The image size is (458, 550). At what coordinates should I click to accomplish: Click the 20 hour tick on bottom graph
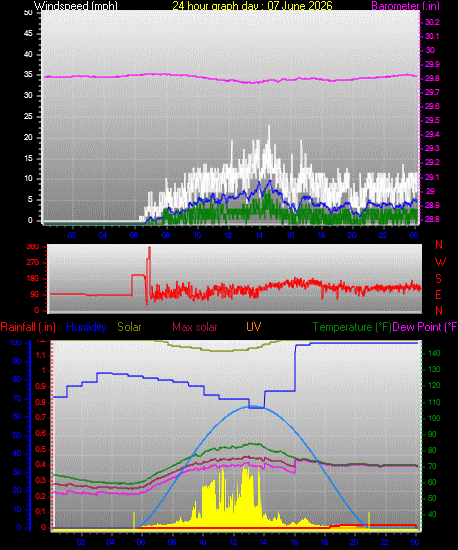tap(354, 542)
